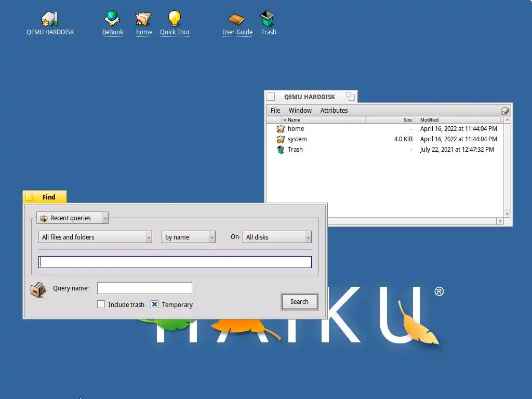Click the vertical scrollbar down arrow in QEMU HARDDISK window
The width and height of the screenshot is (532, 399).
click(507, 214)
